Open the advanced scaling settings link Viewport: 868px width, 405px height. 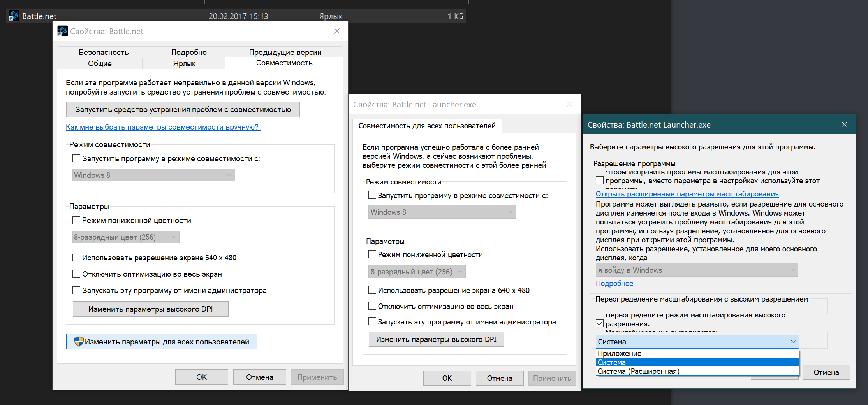point(687,194)
